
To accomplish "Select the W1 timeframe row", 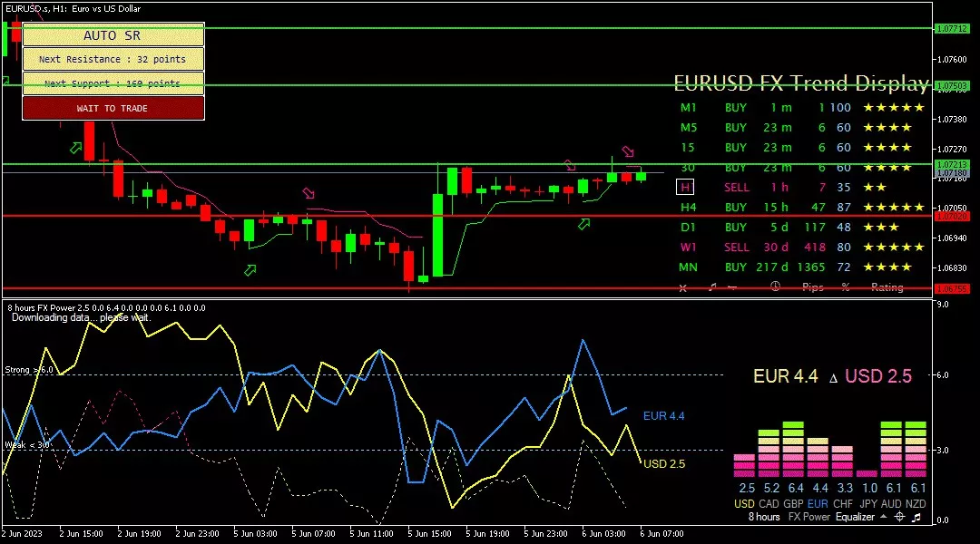I will coord(802,248).
